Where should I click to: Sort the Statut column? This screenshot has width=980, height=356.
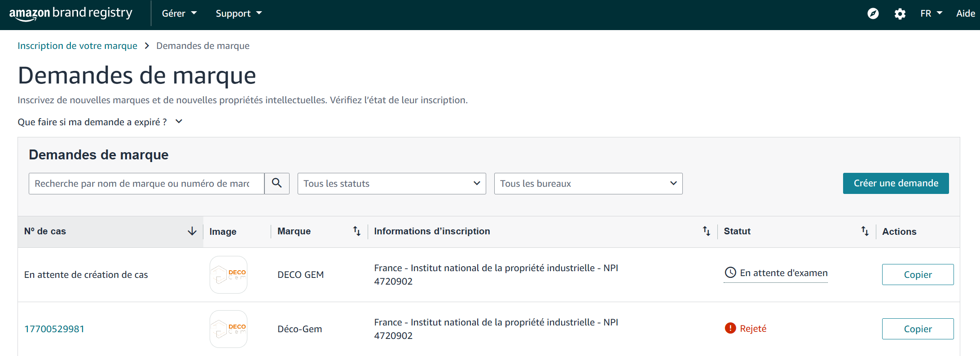865,231
